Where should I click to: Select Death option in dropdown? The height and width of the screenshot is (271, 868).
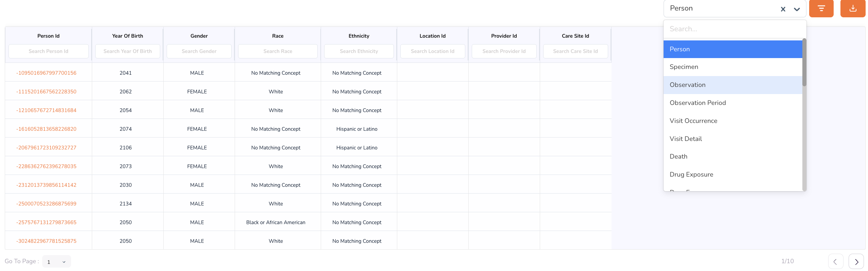coord(733,157)
